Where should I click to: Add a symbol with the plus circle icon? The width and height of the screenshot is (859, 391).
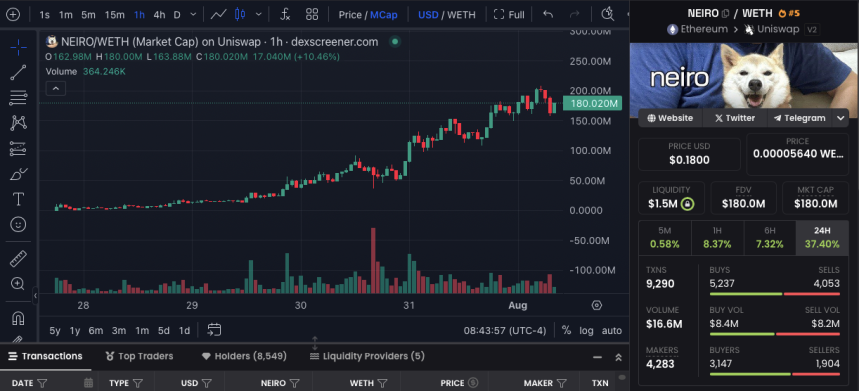click(12, 14)
